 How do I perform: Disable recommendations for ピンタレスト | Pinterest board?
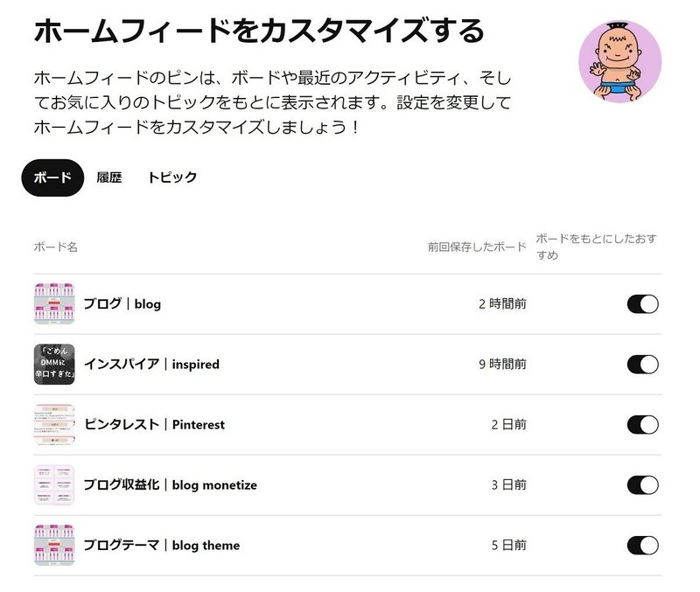click(x=642, y=425)
